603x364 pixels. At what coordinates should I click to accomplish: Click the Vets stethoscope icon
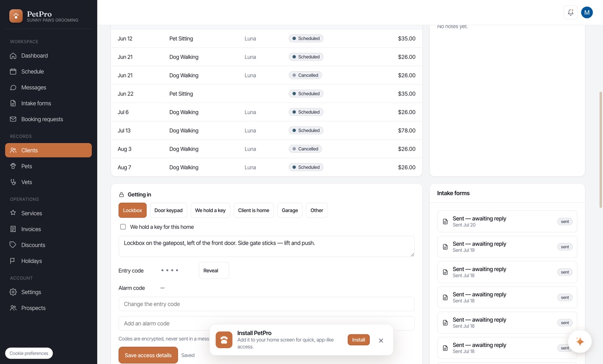(13, 182)
